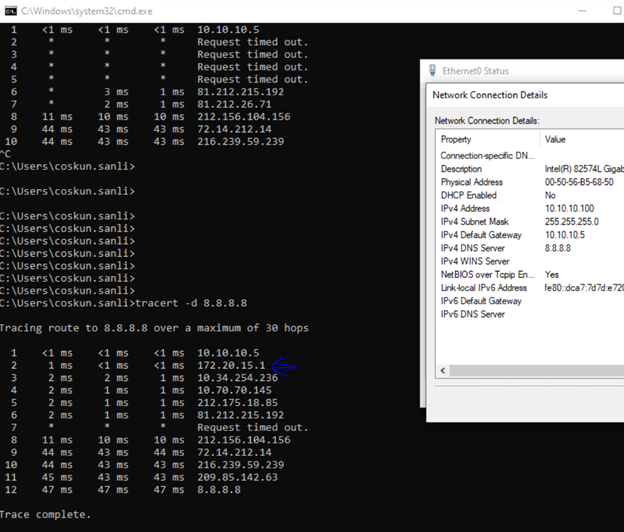Screen dimensions: 624x532
Task: Select the IPv4 Subnet Mask row
Action: click(530, 222)
